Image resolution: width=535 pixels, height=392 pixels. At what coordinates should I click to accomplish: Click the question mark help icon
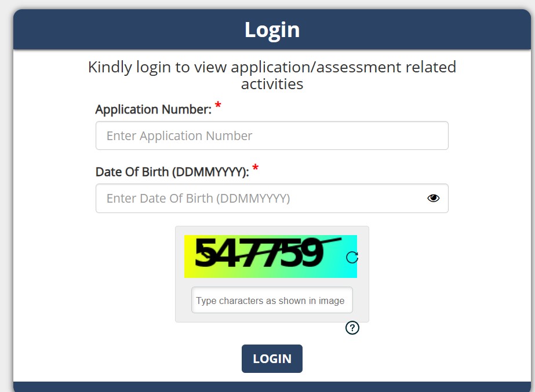[352, 328]
